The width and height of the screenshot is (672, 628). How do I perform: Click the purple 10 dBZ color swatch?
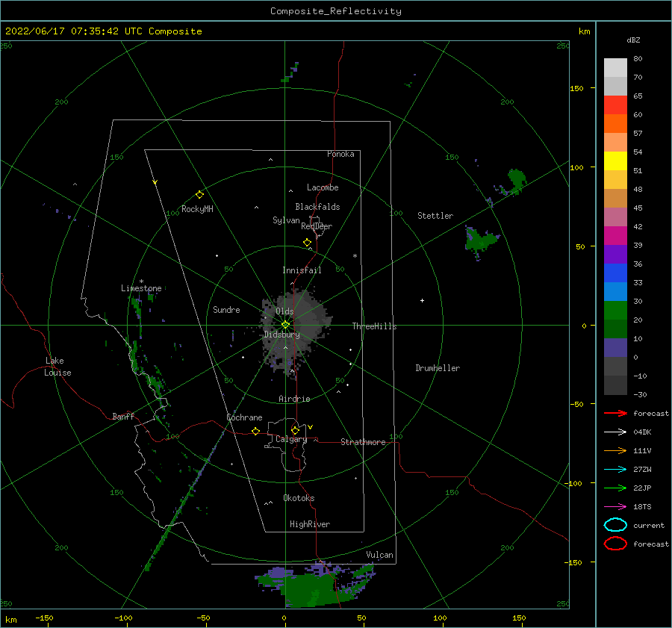point(615,348)
